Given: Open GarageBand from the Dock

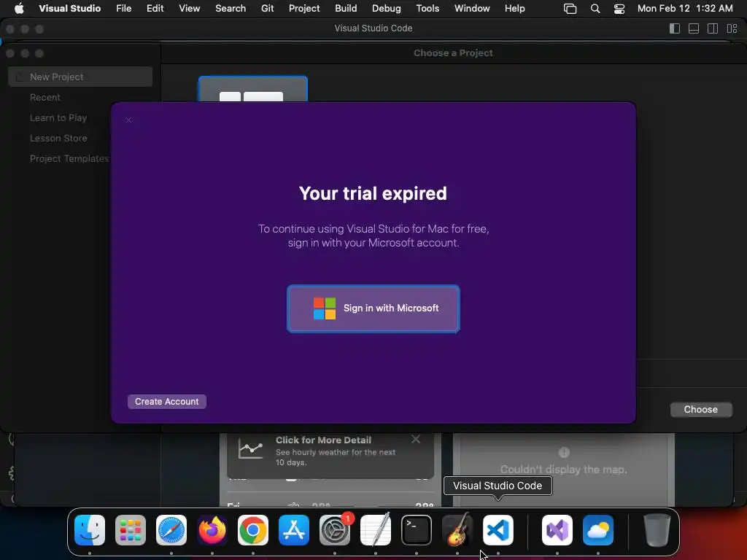Looking at the screenshot, I should [x=457, y=530].
